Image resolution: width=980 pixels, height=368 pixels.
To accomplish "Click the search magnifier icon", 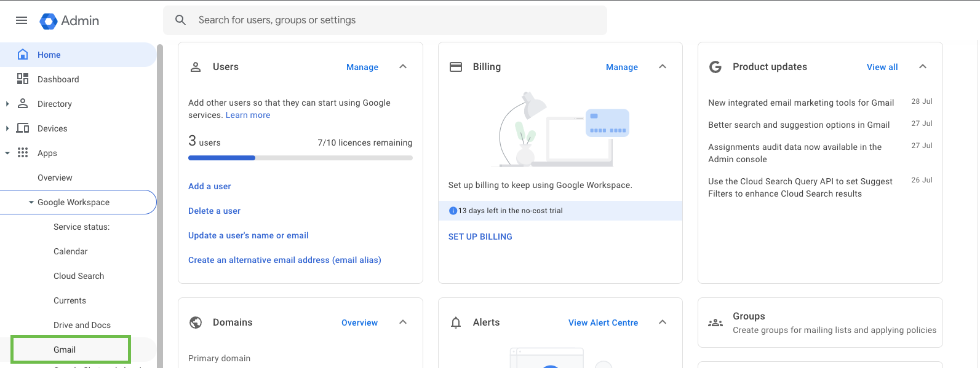I will pyautogui.click(x=180, y=20).
